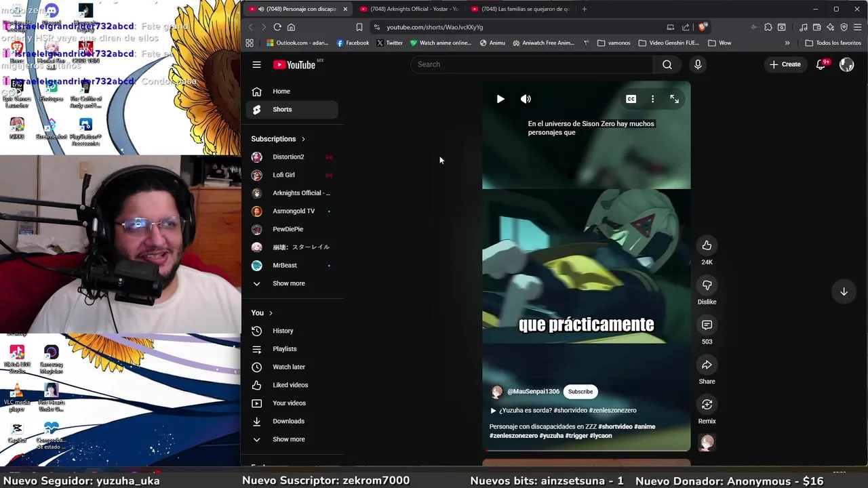The width and height of the screenshot is (868, 488).
Task: Go to the next Short with down arrow
Action: tap(844, 291)
